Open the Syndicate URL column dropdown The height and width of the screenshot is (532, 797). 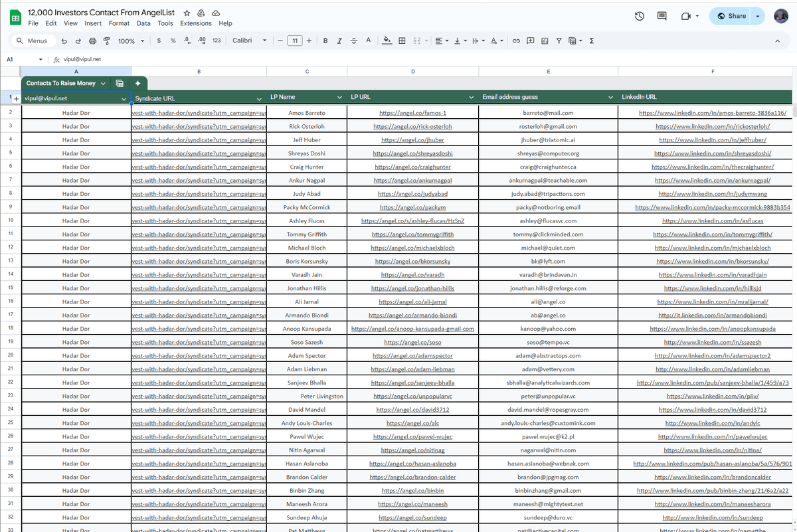pyautogui.click(x=260, y=98)
